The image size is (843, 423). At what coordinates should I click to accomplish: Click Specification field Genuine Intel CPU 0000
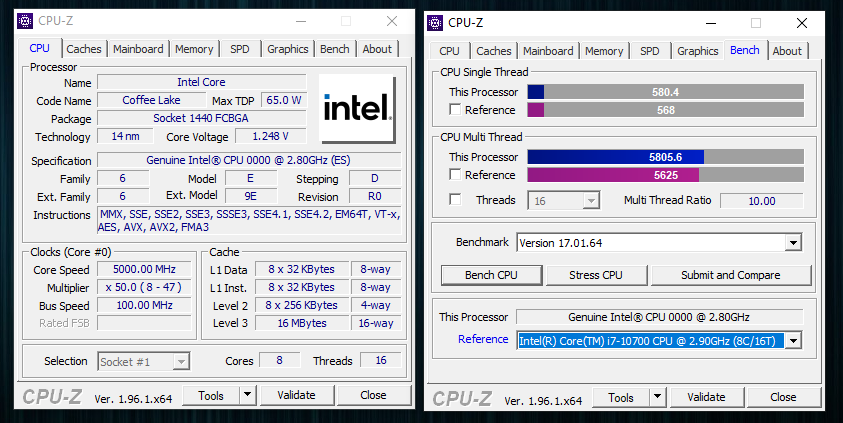pyautogui.click(x=248, y=160)
